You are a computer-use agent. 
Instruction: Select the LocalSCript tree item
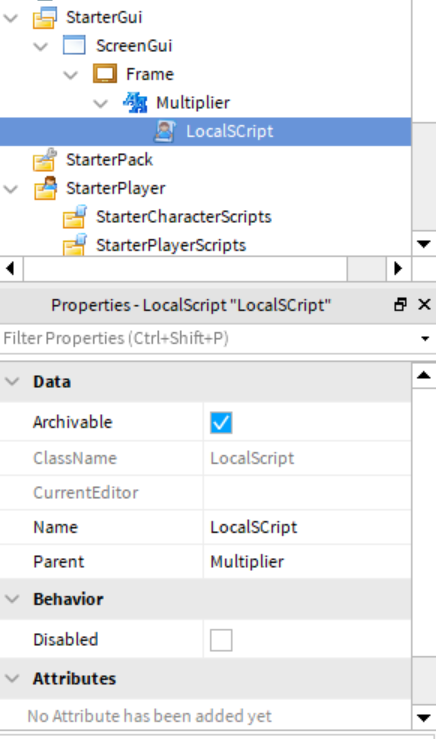pyautogui.click(x=230, y=131)
